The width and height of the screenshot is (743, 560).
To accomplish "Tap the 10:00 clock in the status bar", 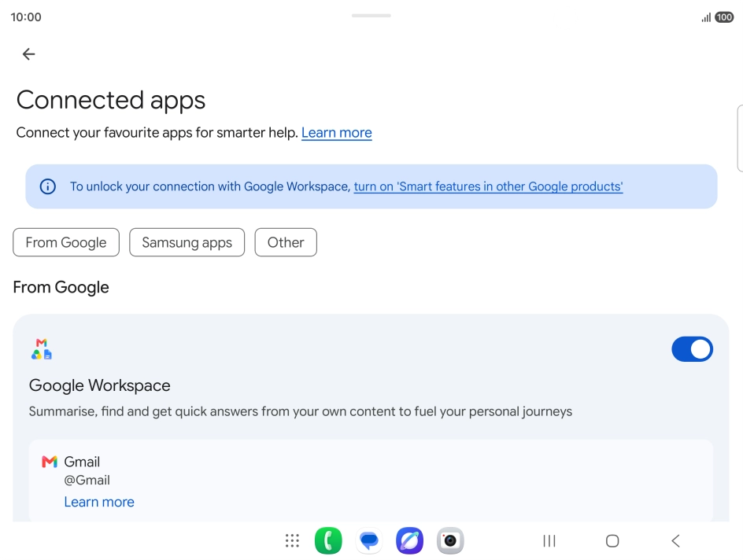I will pos(26,17).
